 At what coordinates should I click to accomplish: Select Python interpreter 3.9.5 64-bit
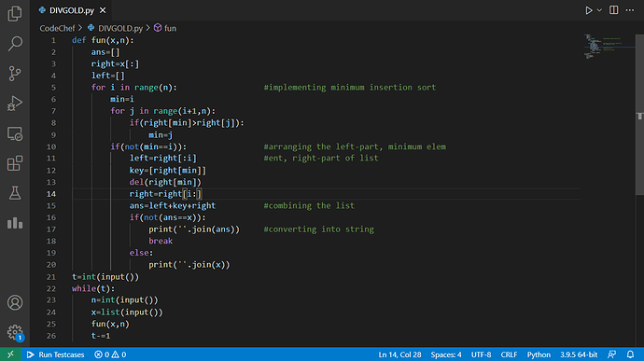(579, 354)
